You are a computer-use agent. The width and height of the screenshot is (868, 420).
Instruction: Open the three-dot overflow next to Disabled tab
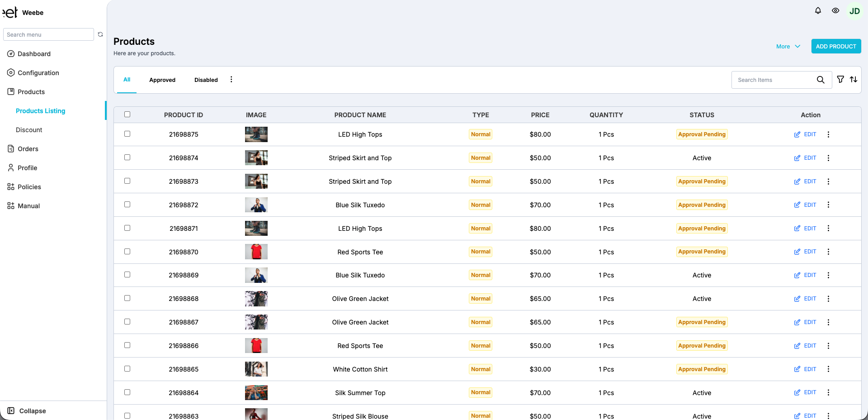coord(231,79)
